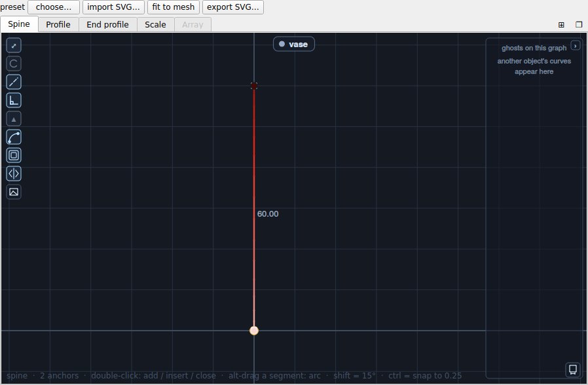The height and width of the screenshot is (385, 588).
Task: Open the preset choose… picker
Action: click(54, 7)
